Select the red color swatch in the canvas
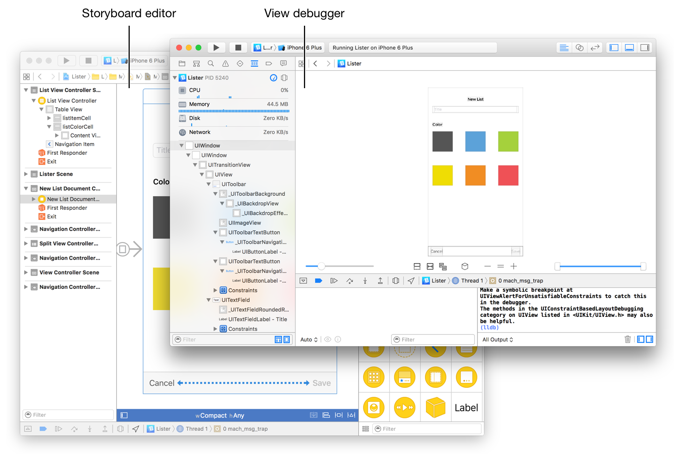The height and width of the screenshot is (460, 680). tap(508, 175)
